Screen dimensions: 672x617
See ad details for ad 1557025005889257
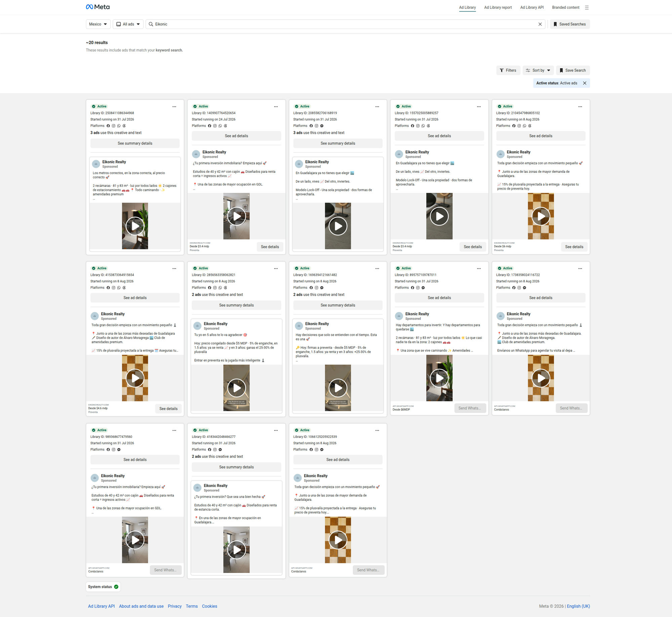pos(439,136)
